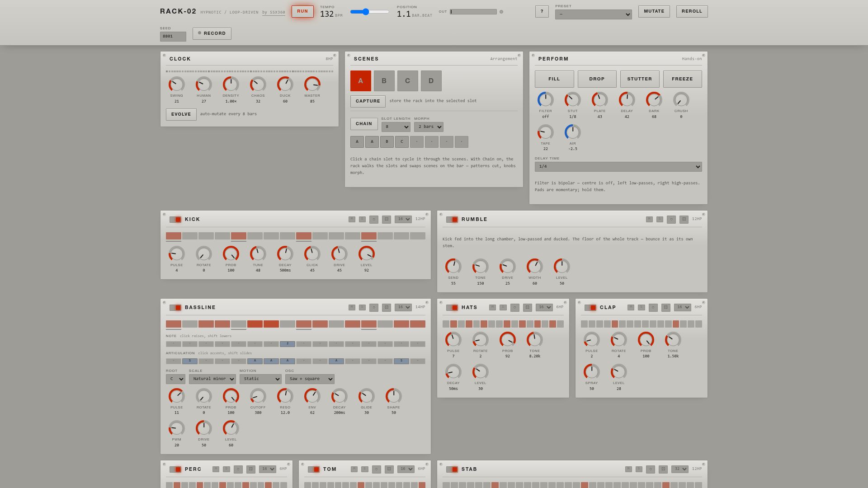Click the circle icon in KICK module header
Viewport: 868px width, 488px height.
pyautogui.click(x=374, y=220)
